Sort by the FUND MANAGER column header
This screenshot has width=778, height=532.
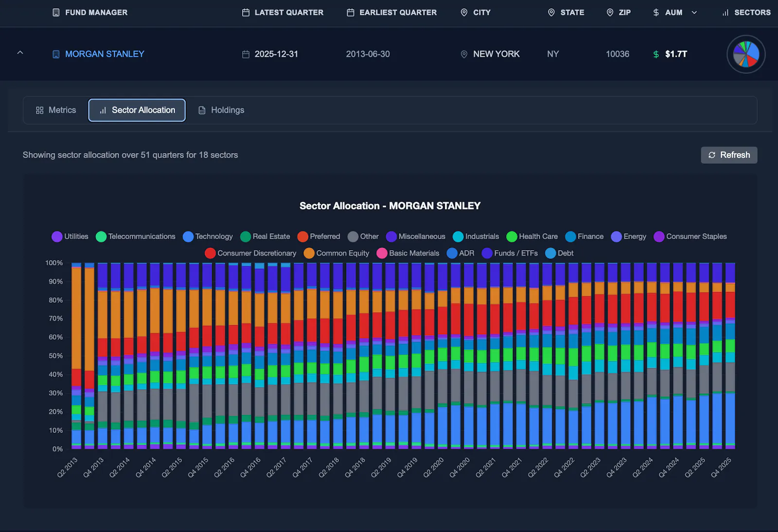click(x=96, y=13)
